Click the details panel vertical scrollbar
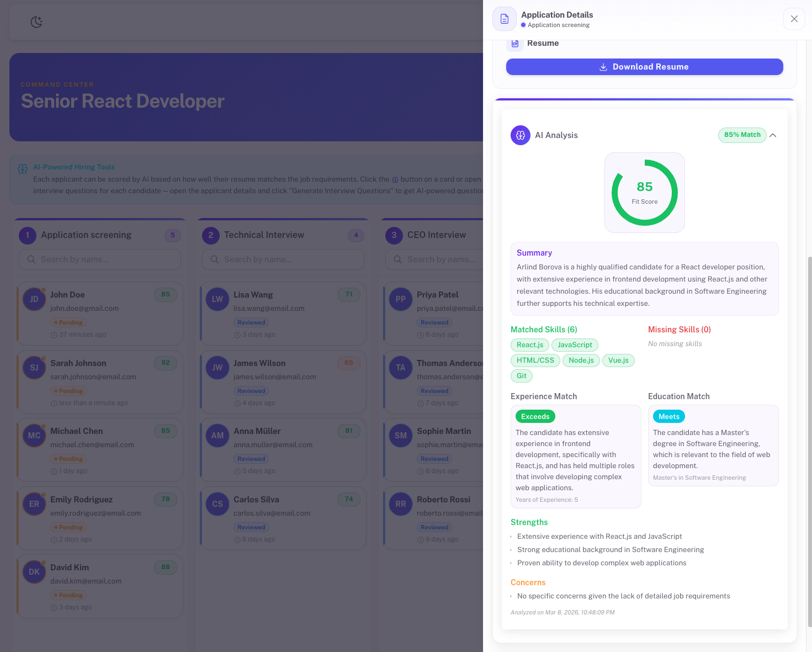 click(x=809, y=442)
